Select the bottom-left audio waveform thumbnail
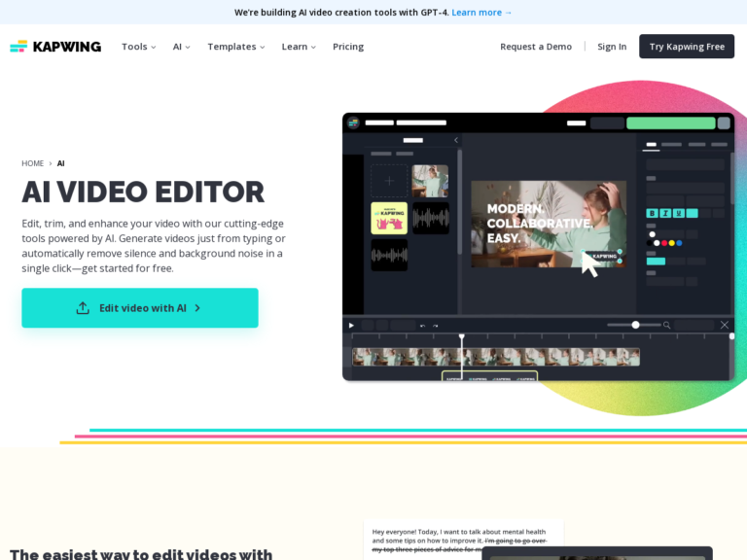The height and width of the screenshot is (560, 747). (389, 256)
